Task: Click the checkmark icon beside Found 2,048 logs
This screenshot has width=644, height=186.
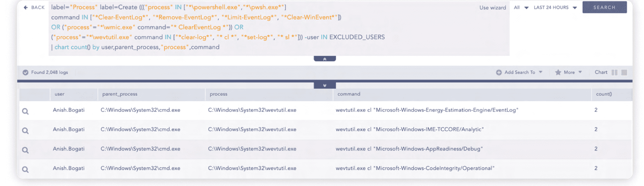Action: [x=25, y=72]
